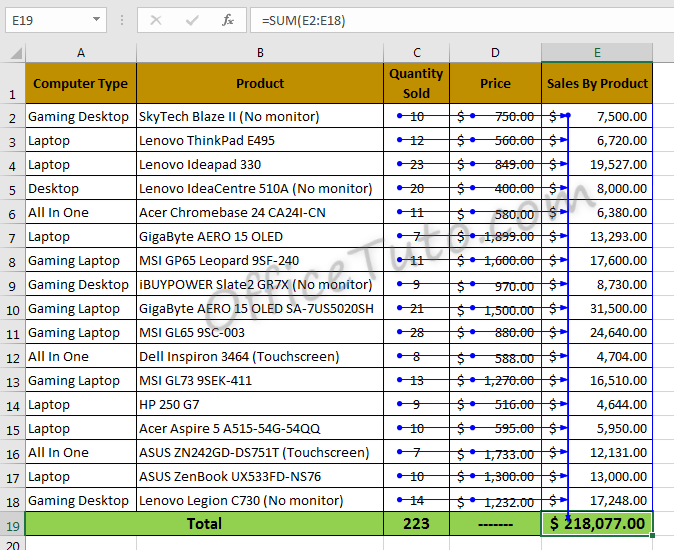Select the total sales cell $218,077.00
The height and width of the screenshot is (550, 674).
(x=597, y=524)
